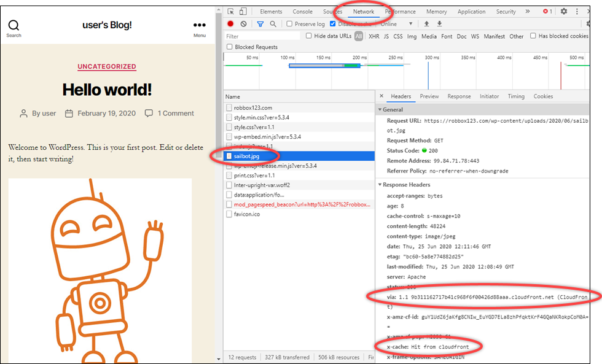The height and width of the screenshot is (364, 602).
Task: Clear the network log
Action: 244,24
